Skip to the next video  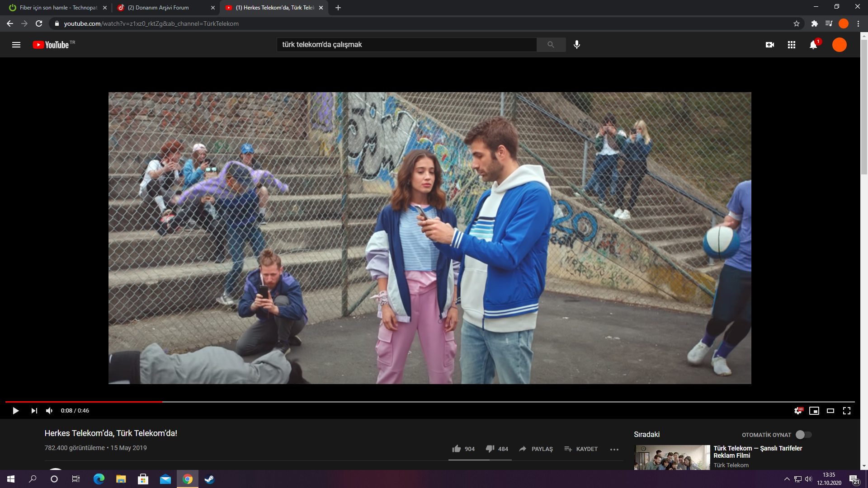[34, 411]
